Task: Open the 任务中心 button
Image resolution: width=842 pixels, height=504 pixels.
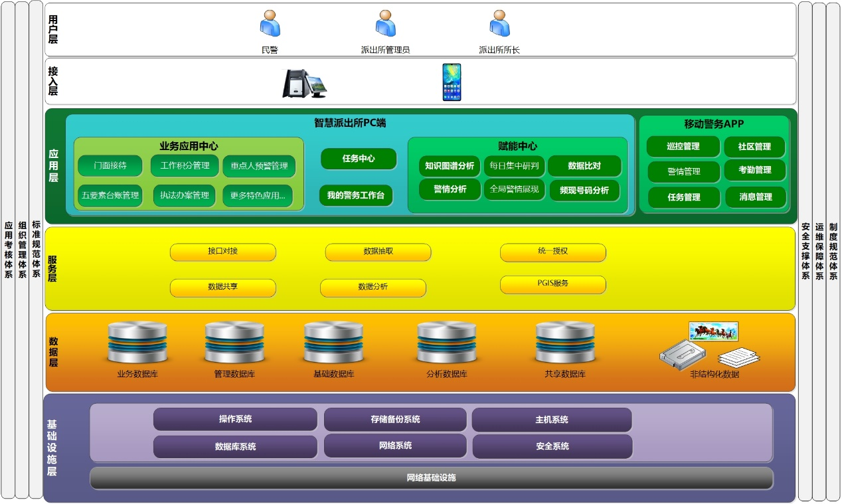Action: [x=359, y=159]
